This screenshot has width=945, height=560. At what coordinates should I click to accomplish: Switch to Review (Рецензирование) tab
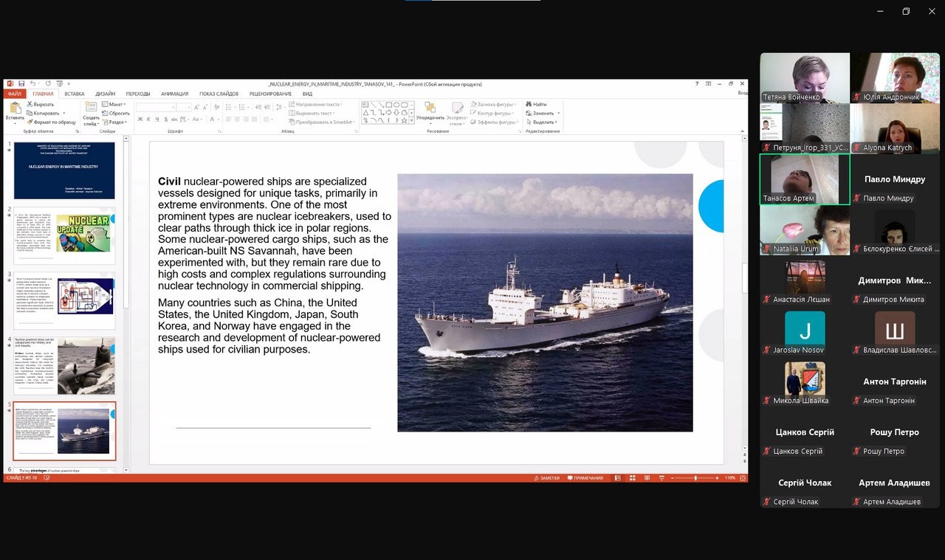[270, 94]
